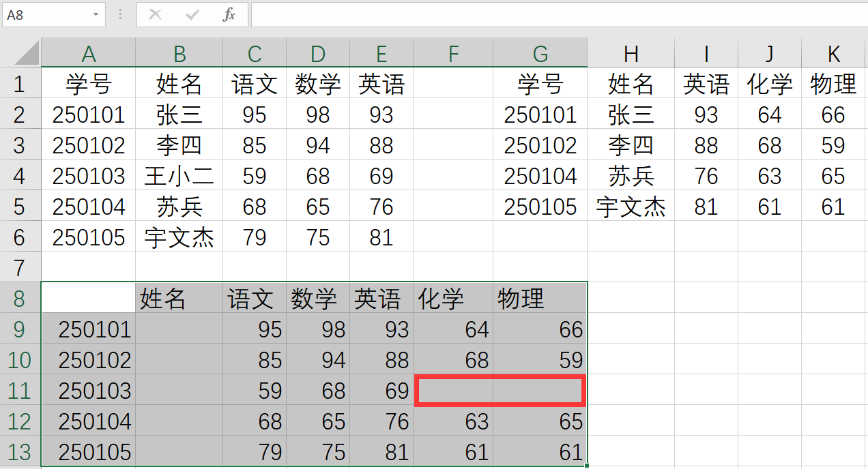The height and width of the screenshot is (469, 868).
Task: Click the empty 姓名 cell in row 13
Action: click(x=179, y=452)
